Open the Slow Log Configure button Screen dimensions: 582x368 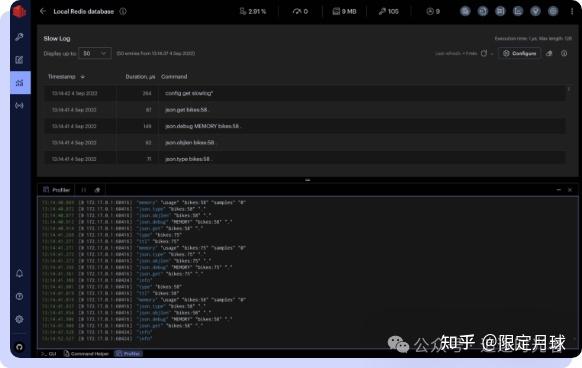point(519,53)
